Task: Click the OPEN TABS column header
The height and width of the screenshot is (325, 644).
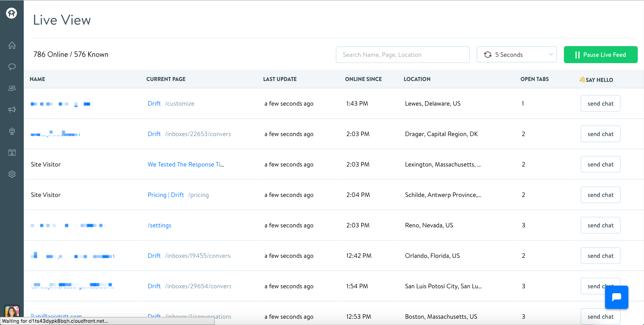Action: click(535, 79)
